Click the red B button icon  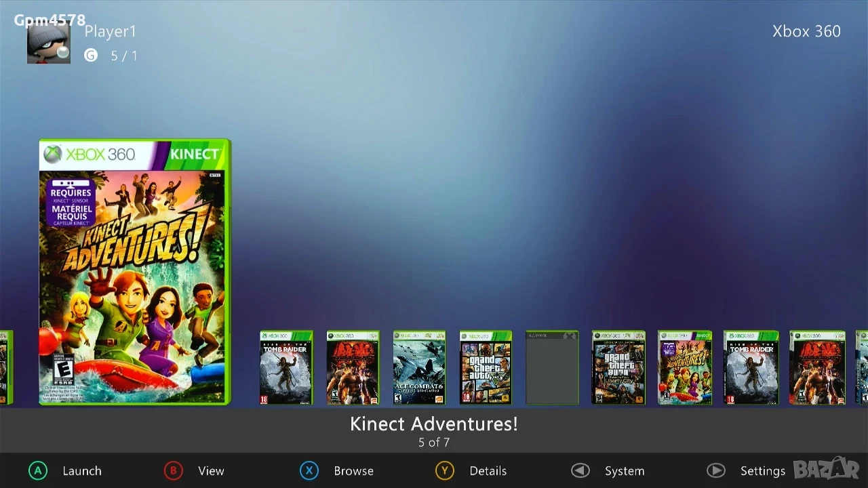point(174,470)
